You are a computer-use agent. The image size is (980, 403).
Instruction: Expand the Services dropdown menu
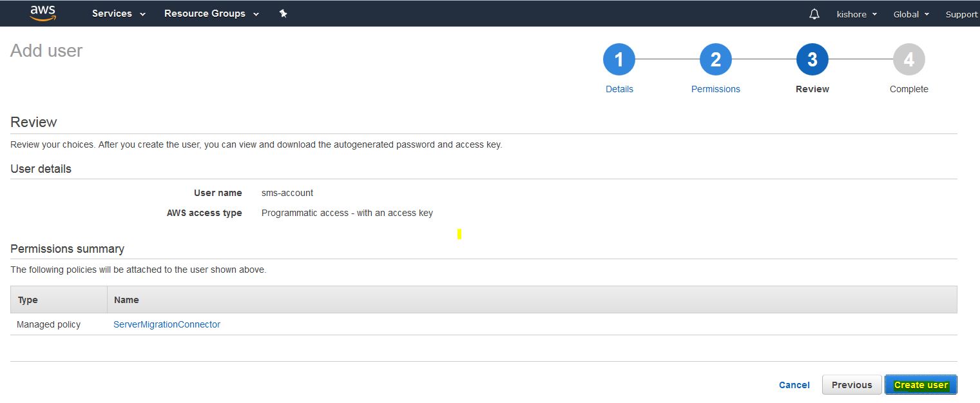pyautogui.click(x=119, y=14)
